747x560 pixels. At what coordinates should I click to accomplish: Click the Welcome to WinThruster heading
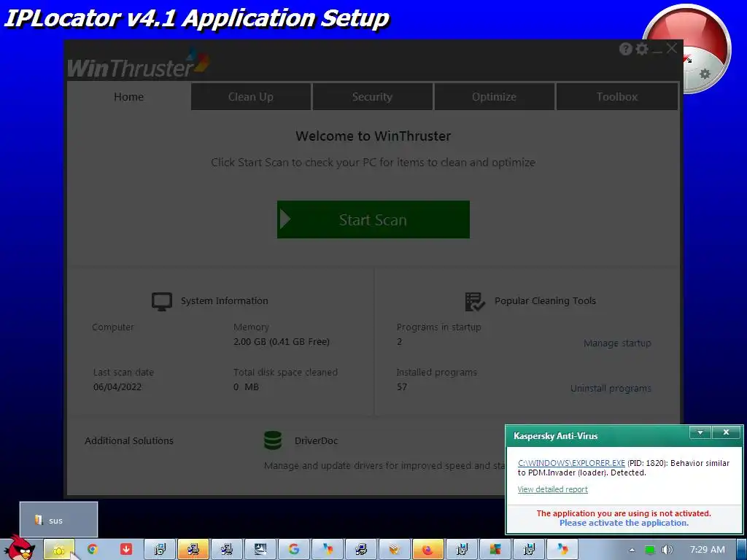click(373, 136)
